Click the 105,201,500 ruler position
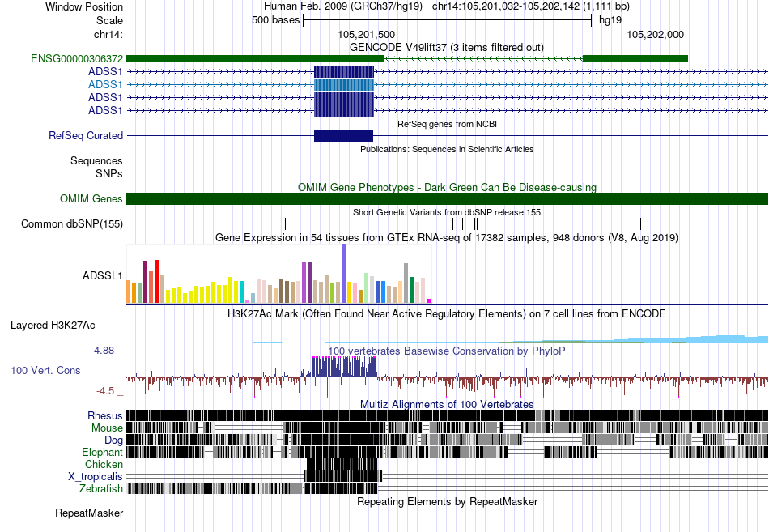769x532 pixels. point(367,34)
